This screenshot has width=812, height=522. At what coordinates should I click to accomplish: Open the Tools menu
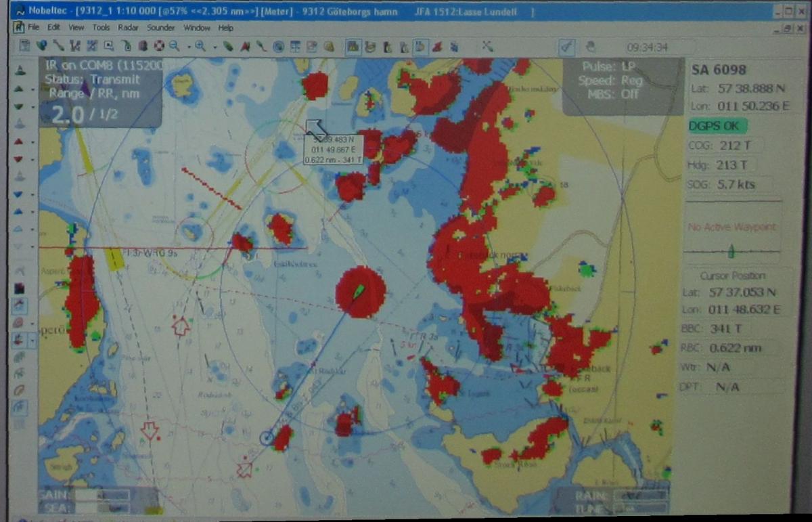click(x=101, y=28)
